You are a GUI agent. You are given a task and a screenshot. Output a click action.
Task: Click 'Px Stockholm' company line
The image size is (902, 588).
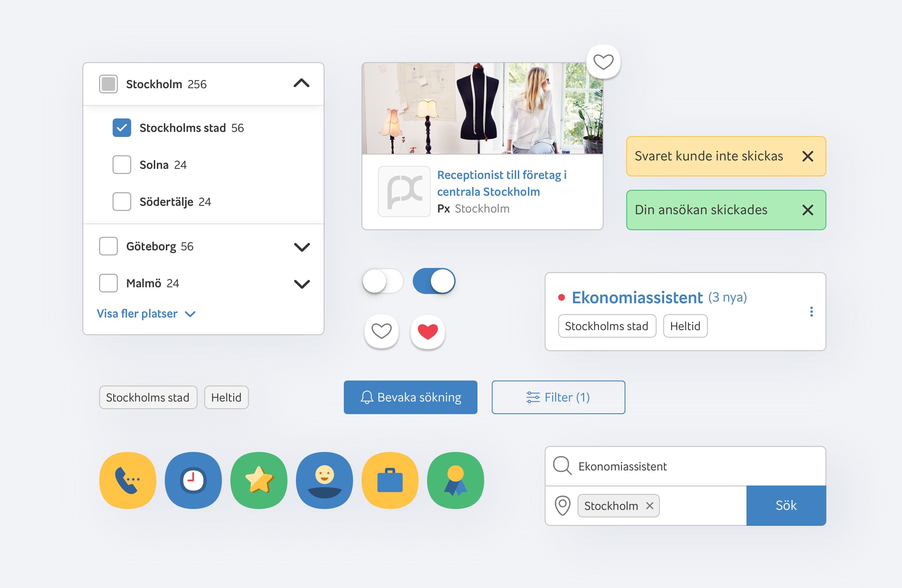[x=473, y=209]
